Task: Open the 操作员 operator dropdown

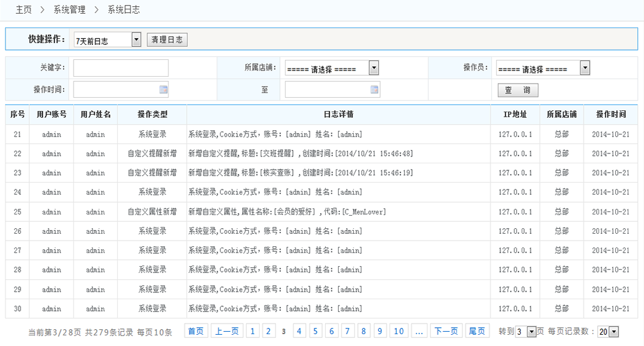Action: click(x=585, y=68)
